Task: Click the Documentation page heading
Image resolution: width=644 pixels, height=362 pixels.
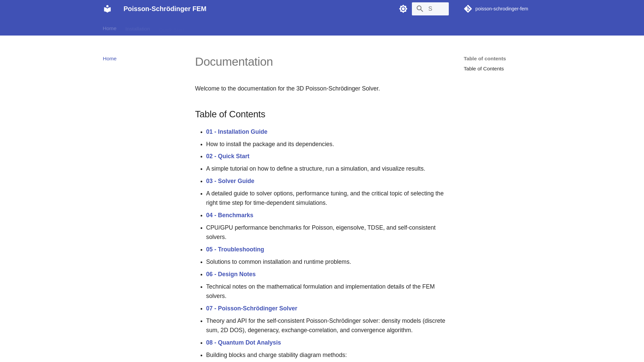Action: [x=234, y=62]
